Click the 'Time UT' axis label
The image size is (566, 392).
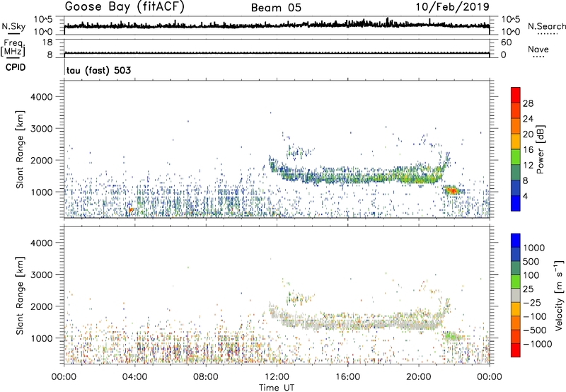click(x=277, y=388)
